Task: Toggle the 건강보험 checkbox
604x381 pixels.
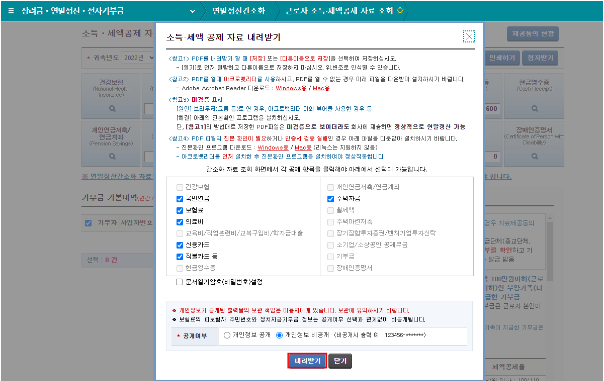Action: click(x=179, y=187)
